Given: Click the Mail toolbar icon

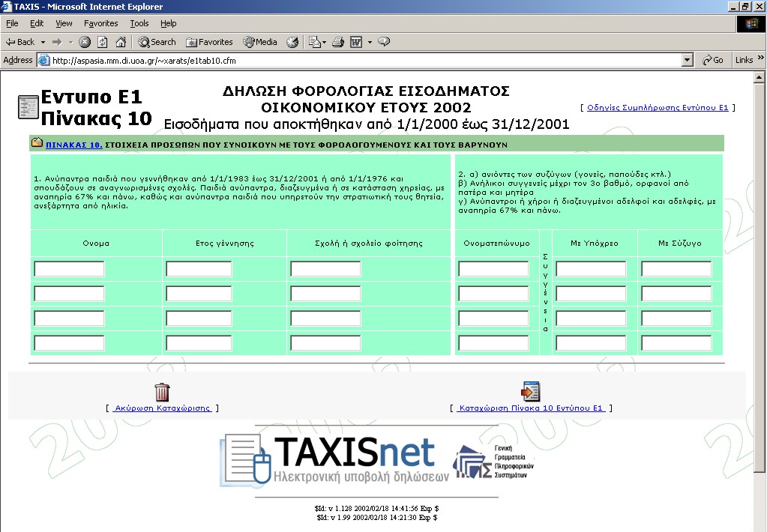Looking at the screenshot, I should point(315,42).
